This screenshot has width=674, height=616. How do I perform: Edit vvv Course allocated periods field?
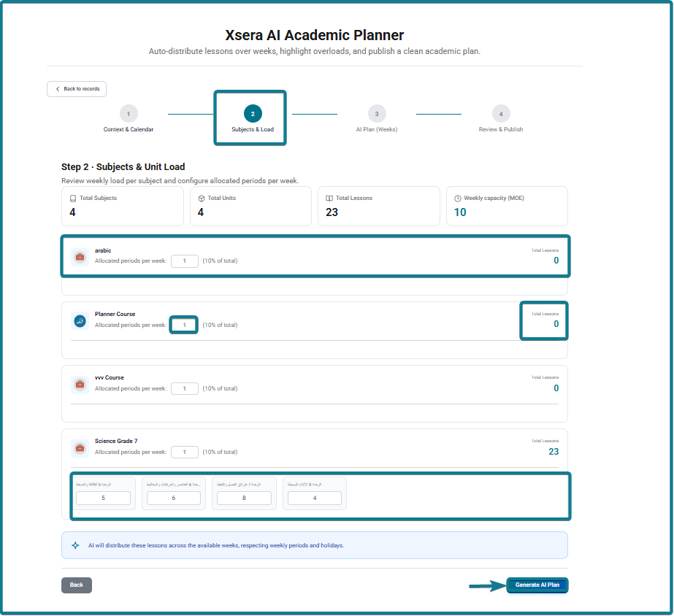[185, 388]
